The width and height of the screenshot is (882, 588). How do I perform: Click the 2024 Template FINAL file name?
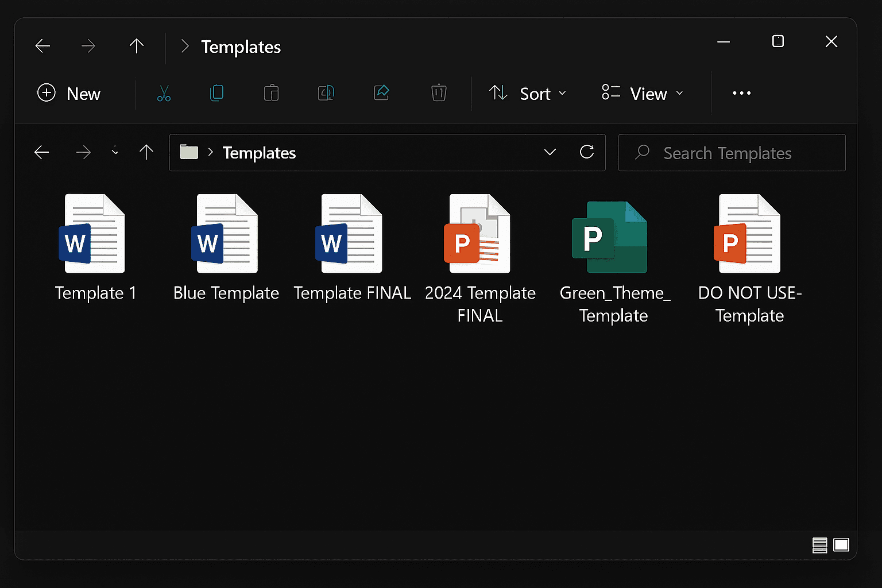[x=480, y=304]
